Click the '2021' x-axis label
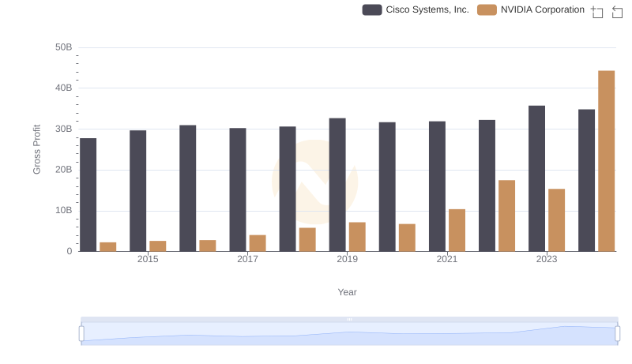632x364 pixels. click(x=446, y=259)
